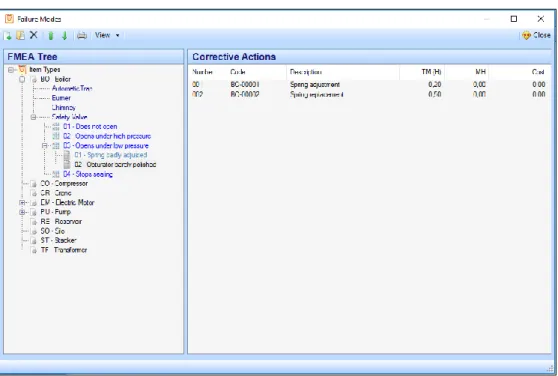The image size is (558, 376).
Task: Click icon beside Opens under high pressure
Action: 56,136
